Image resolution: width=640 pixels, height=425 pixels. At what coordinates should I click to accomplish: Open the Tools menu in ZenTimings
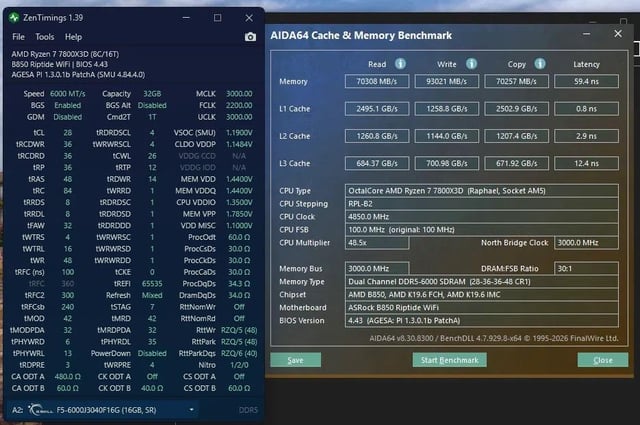[44, 37]
